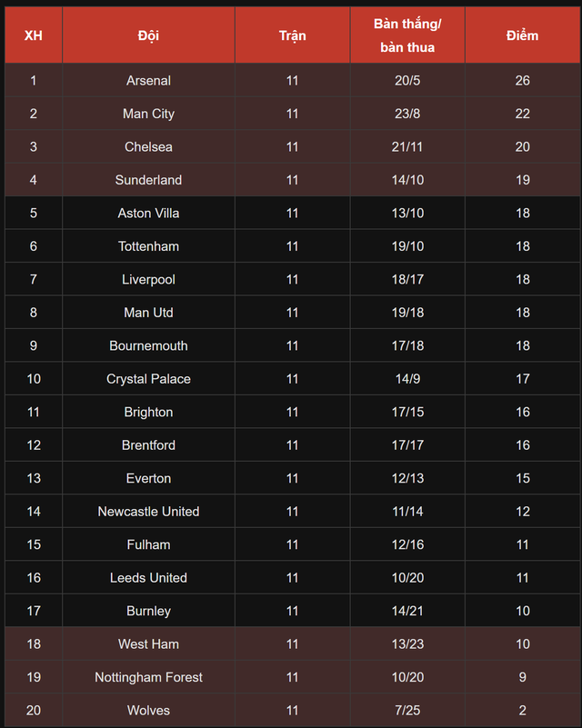Click the Liverpool team name
This screenshot has width=582, height=728.
coord(148,279)
